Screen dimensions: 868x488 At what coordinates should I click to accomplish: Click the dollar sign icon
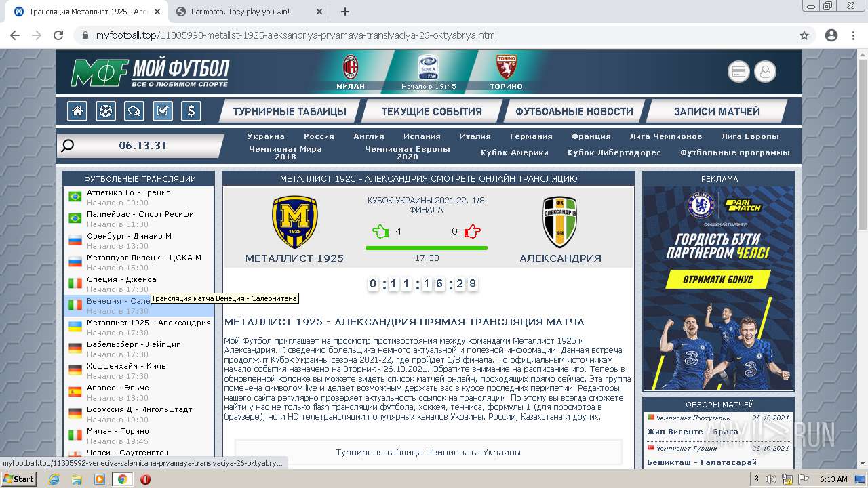pyautogui.click(x=191, y=111)
